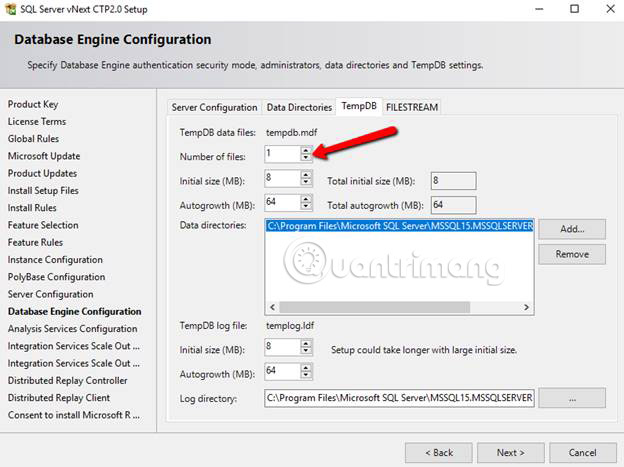Click Add... button for data directories

click(x=572, y=229)
